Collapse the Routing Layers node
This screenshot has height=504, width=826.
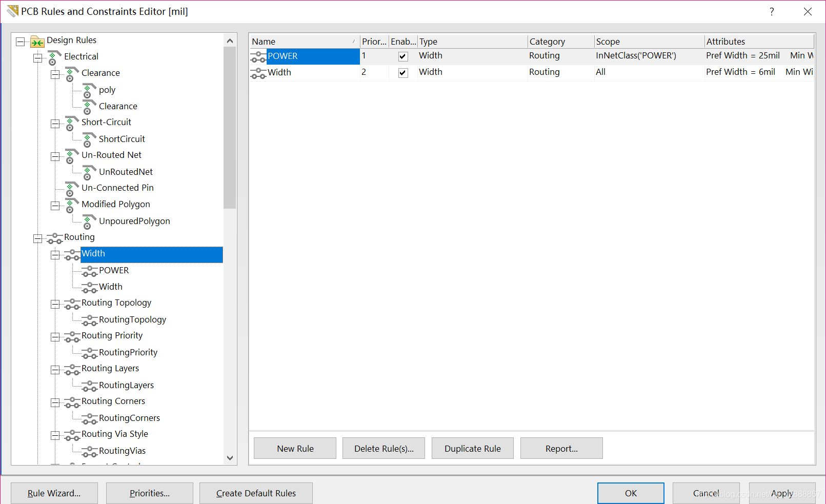(x=55, y=370)
